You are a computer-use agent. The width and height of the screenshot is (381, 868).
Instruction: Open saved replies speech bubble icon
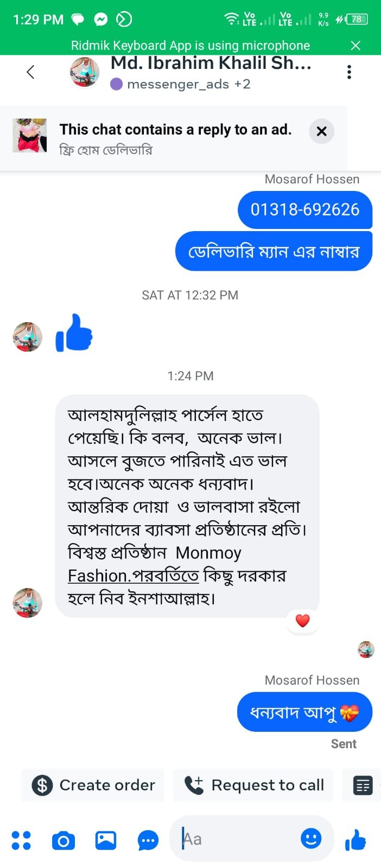coord(148,840)
